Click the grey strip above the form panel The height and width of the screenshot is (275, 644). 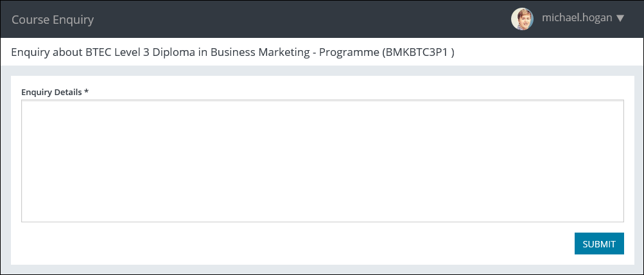coord(321,71)
